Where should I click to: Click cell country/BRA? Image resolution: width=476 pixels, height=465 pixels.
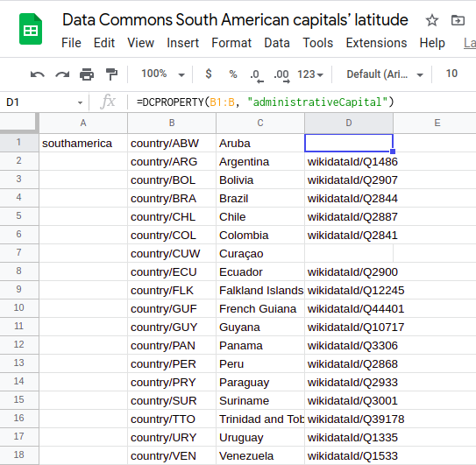pyautogui.click(x=172, y=198)
